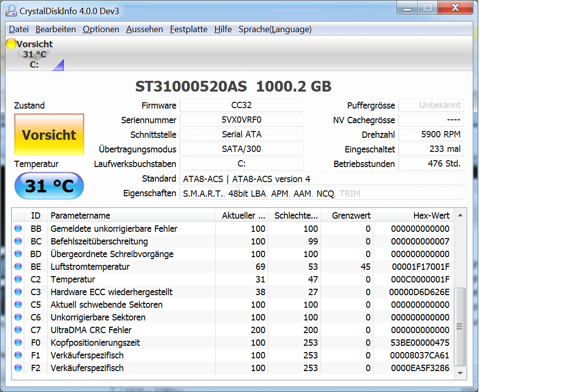Click the Eingeschaltet field 233 mal

pos(431,149)
